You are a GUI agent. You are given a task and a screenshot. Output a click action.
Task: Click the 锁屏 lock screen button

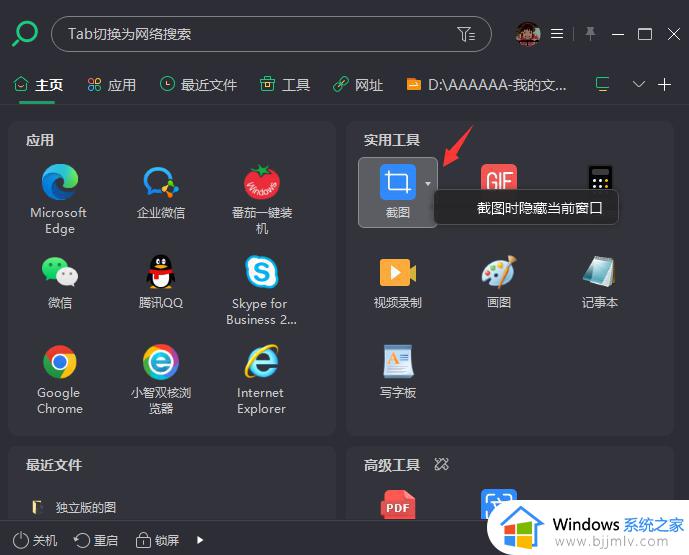pyautogui.click(x=157, y=540)
